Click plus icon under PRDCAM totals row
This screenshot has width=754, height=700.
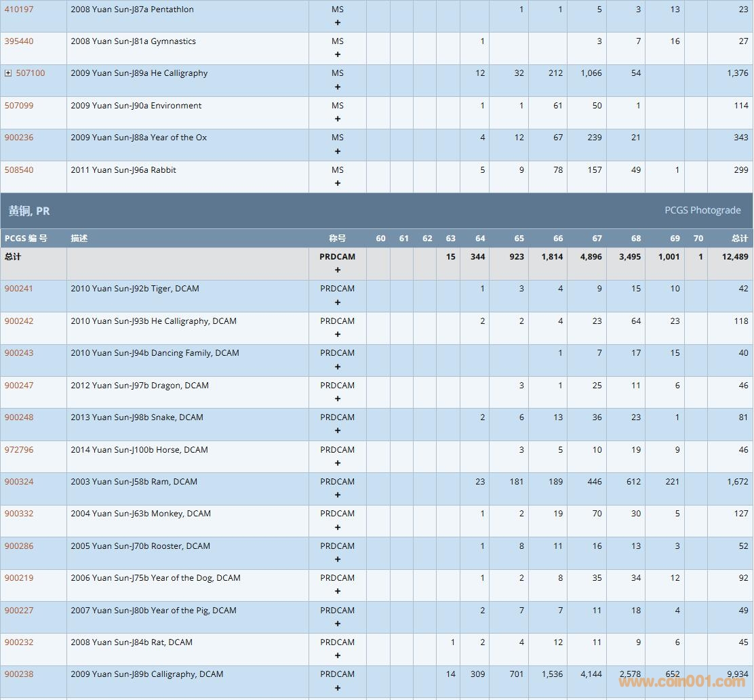(338, 270)
